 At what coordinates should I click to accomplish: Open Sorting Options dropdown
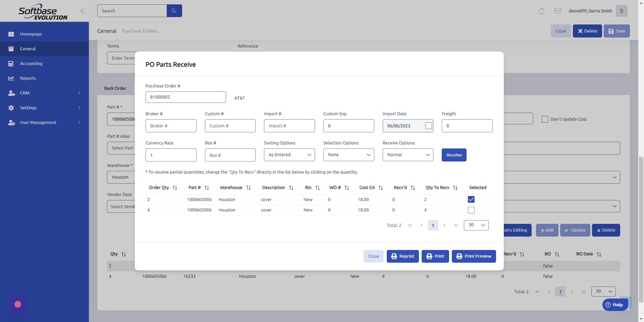(x=289, y=155)
